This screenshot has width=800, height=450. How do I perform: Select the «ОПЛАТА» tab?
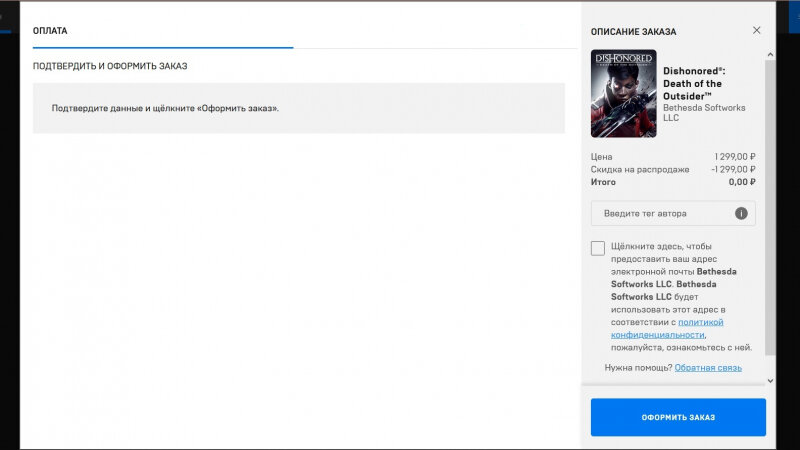50,31
